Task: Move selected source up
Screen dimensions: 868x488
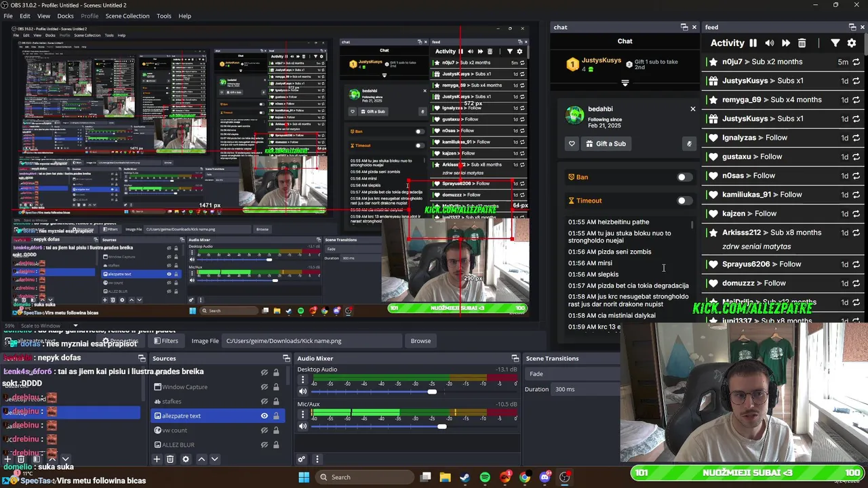Action: [x=201, y=460]
